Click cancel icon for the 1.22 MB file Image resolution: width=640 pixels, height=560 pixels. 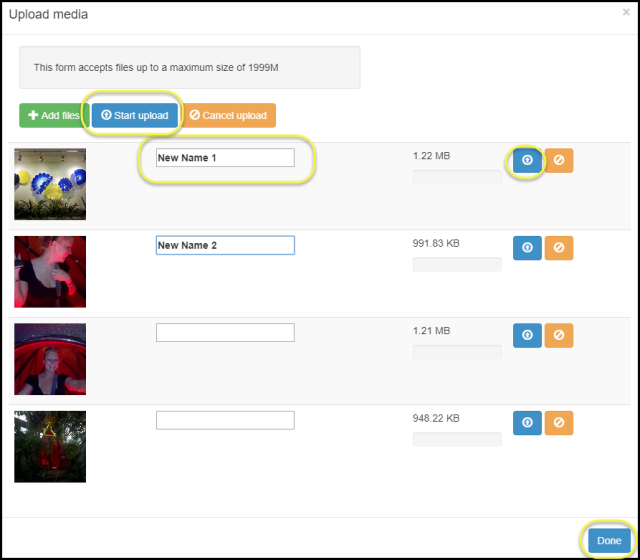pos(559,160)
